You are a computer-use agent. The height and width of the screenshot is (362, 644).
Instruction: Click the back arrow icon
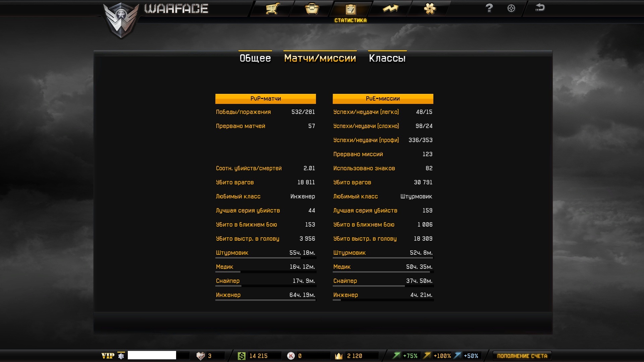click(x=540, y=8)
